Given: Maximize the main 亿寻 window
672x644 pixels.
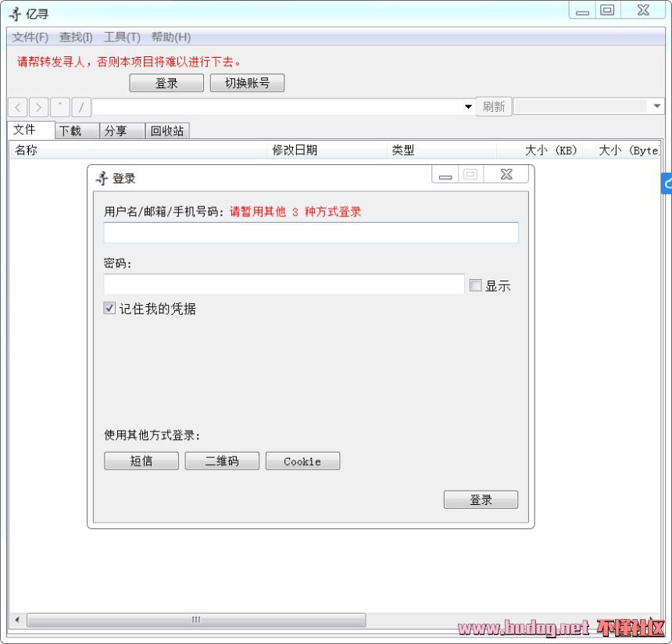Looking at the screenshot, I should coord(607,10).
